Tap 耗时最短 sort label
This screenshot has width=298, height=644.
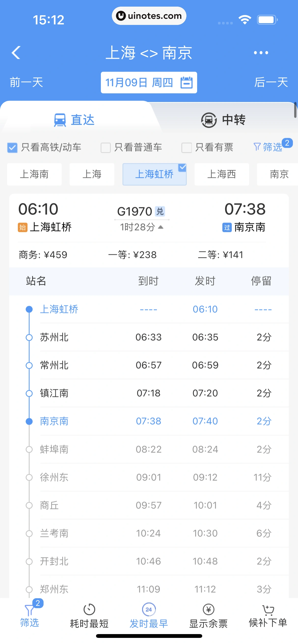pos(89,624)
